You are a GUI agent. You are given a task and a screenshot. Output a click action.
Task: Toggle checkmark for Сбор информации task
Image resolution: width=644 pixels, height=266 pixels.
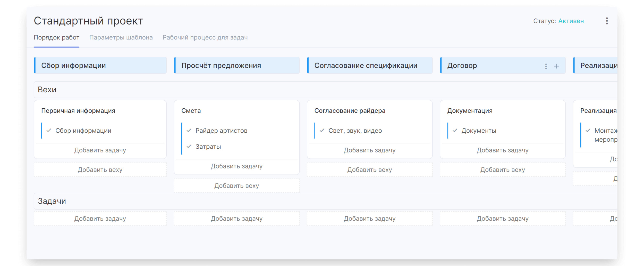(49, 131)
